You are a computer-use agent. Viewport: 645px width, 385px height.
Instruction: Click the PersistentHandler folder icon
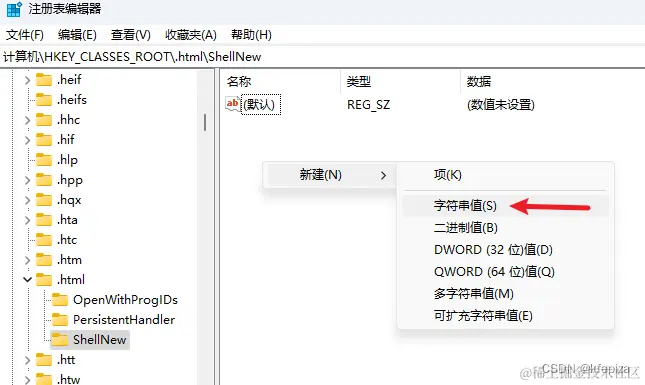pyautogui.click(x=60, y=320)
